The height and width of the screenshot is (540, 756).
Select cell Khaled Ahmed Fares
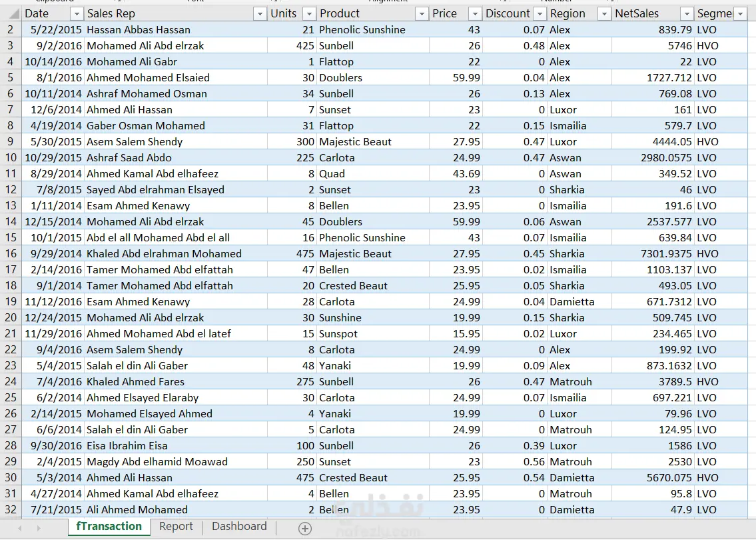tap(176, 381)
